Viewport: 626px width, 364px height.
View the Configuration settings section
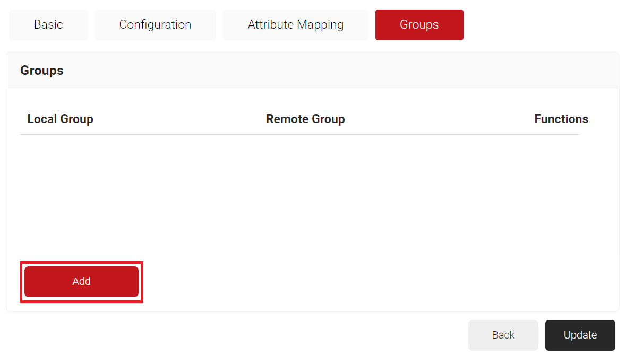point(155,25)
